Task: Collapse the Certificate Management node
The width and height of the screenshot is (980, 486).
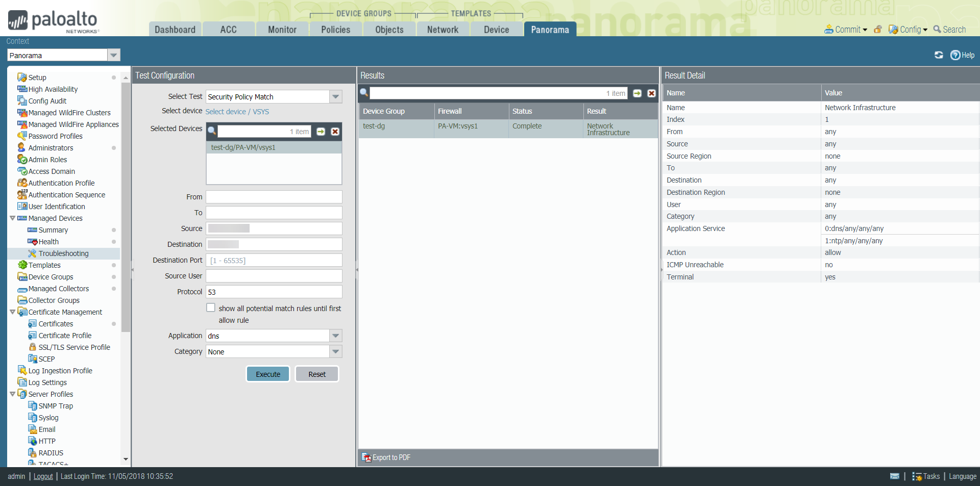Action: coord(12,312)
